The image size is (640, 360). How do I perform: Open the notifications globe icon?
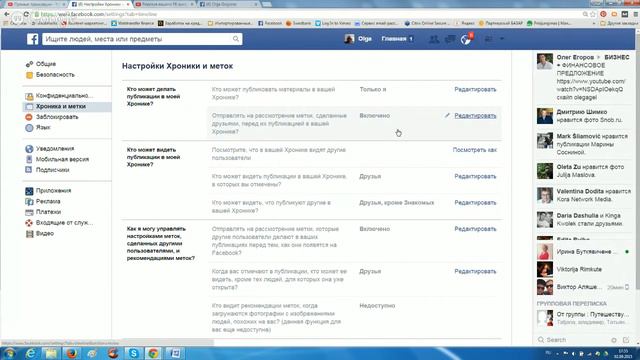tap(466, 39)
